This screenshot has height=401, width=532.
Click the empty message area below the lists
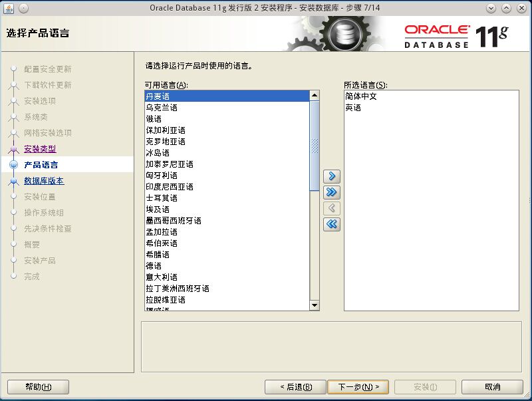331,346
